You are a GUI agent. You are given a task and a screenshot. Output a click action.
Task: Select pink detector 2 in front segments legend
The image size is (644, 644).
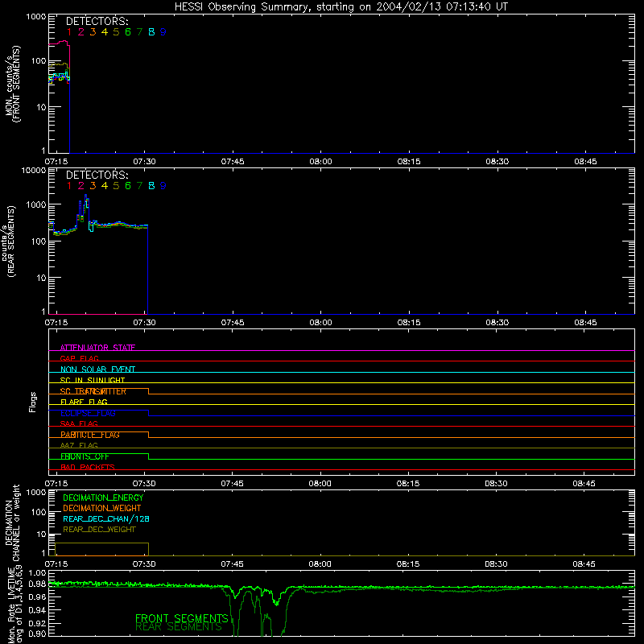point(81,32)
